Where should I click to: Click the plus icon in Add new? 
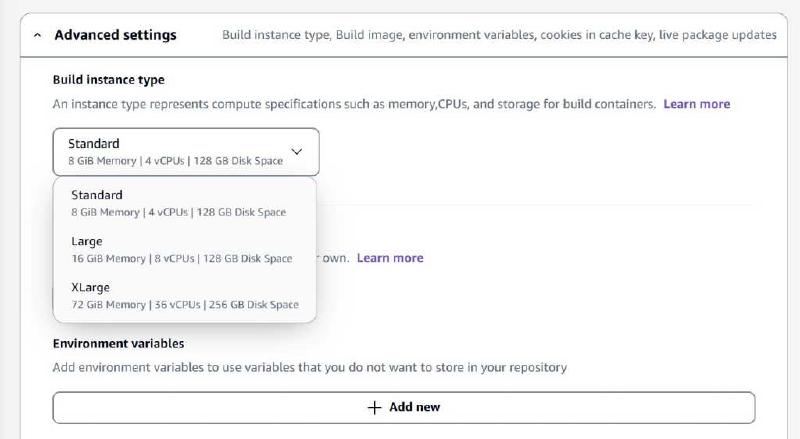(375, 407)
